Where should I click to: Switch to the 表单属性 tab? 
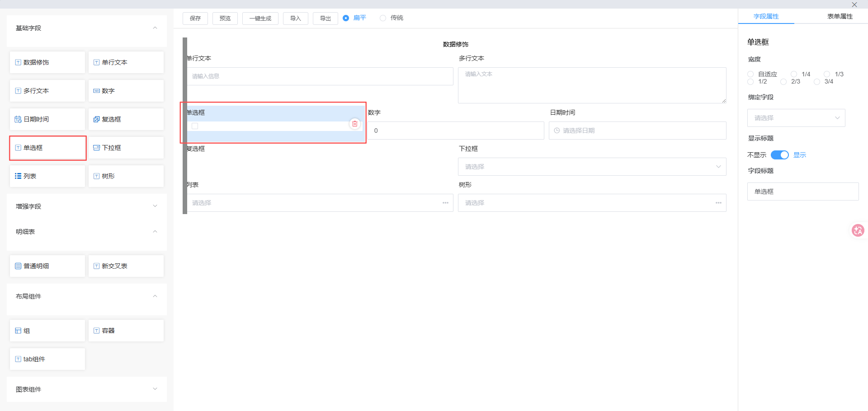pyautogui.click(x=840, y=16)
